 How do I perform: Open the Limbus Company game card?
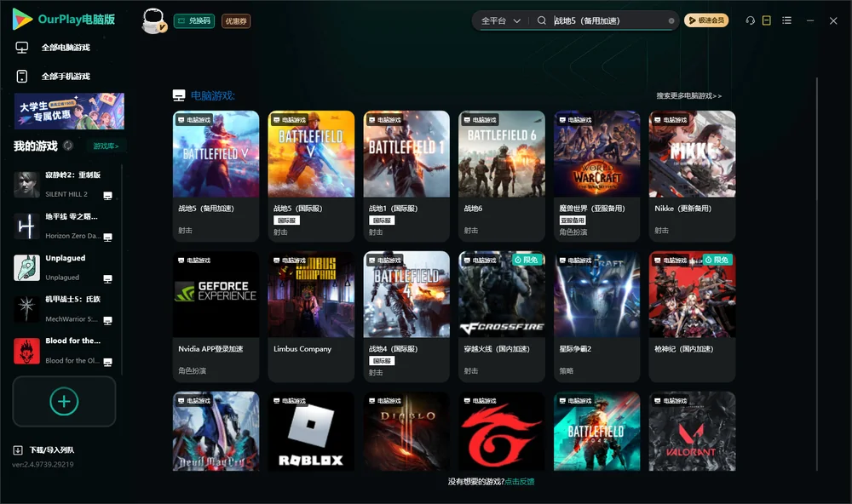[311, 317]
